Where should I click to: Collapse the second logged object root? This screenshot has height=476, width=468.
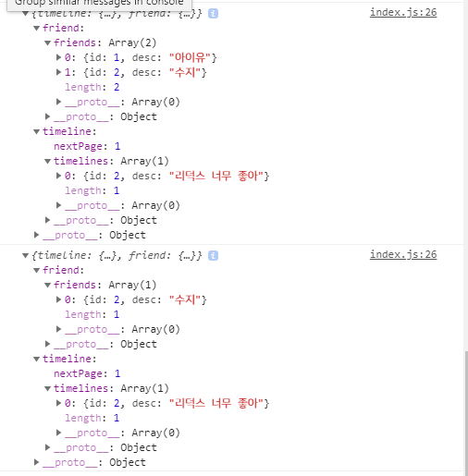coord(26,255)
